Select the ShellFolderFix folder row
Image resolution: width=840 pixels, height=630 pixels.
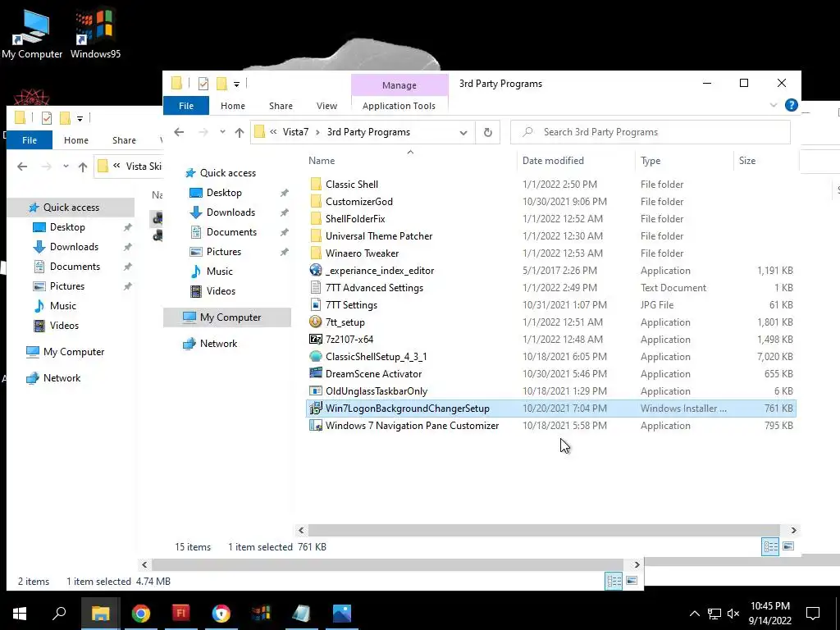(x=551, y=218)
